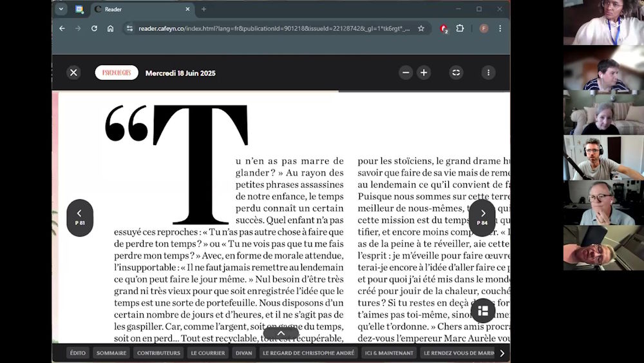The height and width of the screenshot is (363, 644).
Task: Jump to the ÉDITO section
Action: [78, 353]
